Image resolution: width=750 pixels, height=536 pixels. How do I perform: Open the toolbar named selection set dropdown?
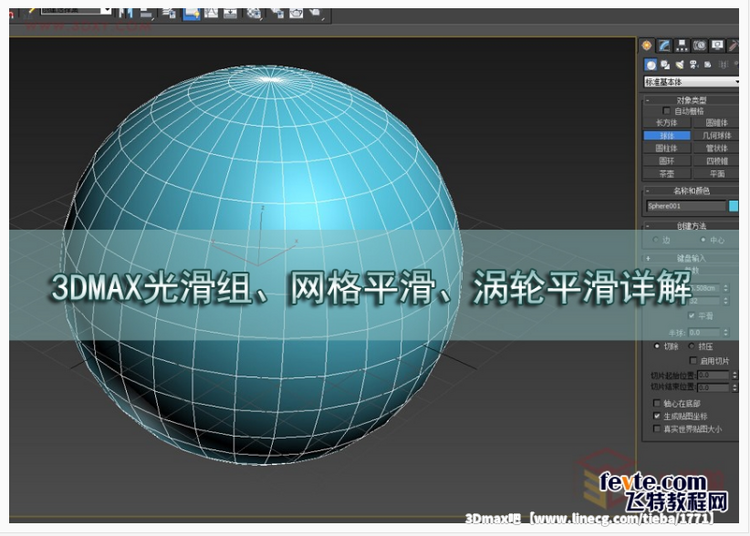[76, 10]
